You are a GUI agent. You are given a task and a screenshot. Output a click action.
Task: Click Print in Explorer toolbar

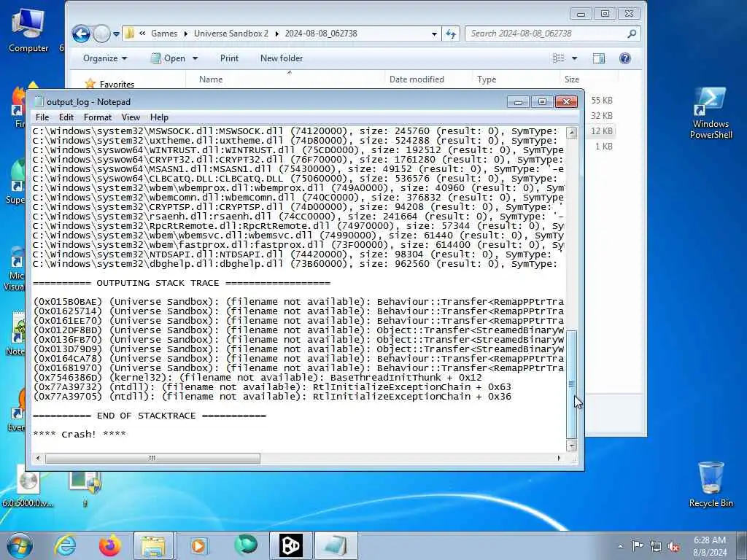coord(229,58)
